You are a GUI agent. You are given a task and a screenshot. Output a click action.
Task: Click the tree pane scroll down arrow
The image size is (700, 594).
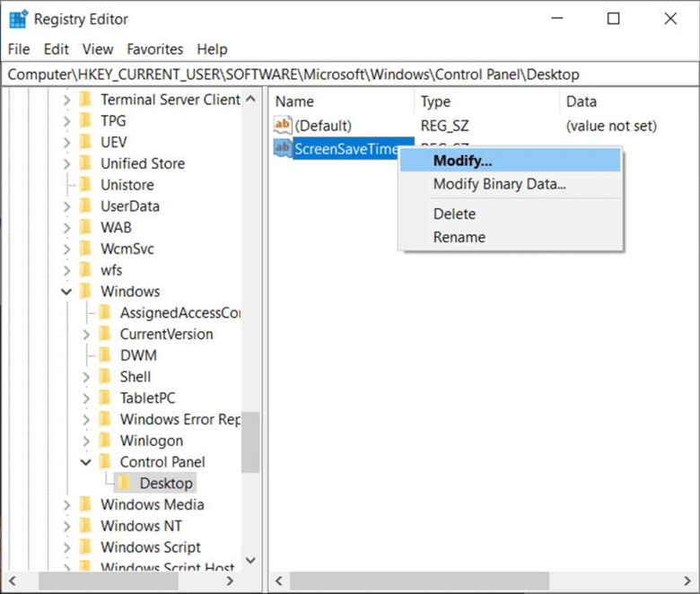click(250, 560)
